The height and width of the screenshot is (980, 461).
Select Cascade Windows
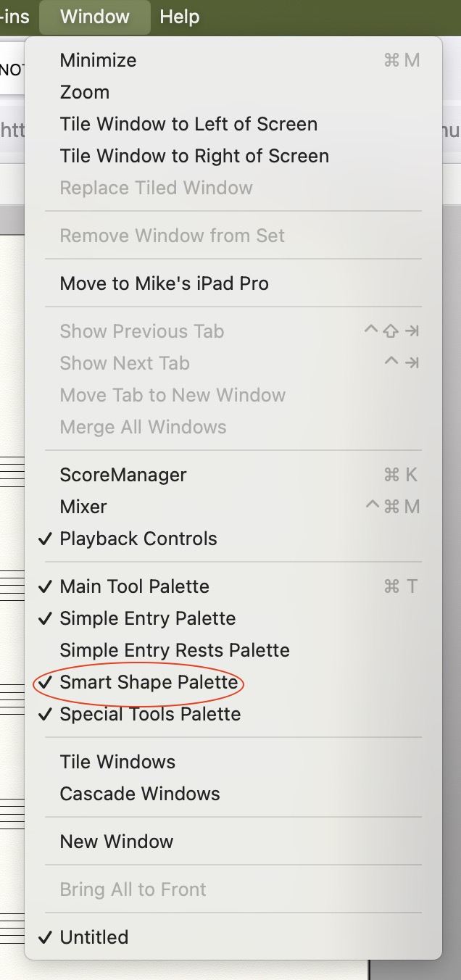click(x=140, y=794)
